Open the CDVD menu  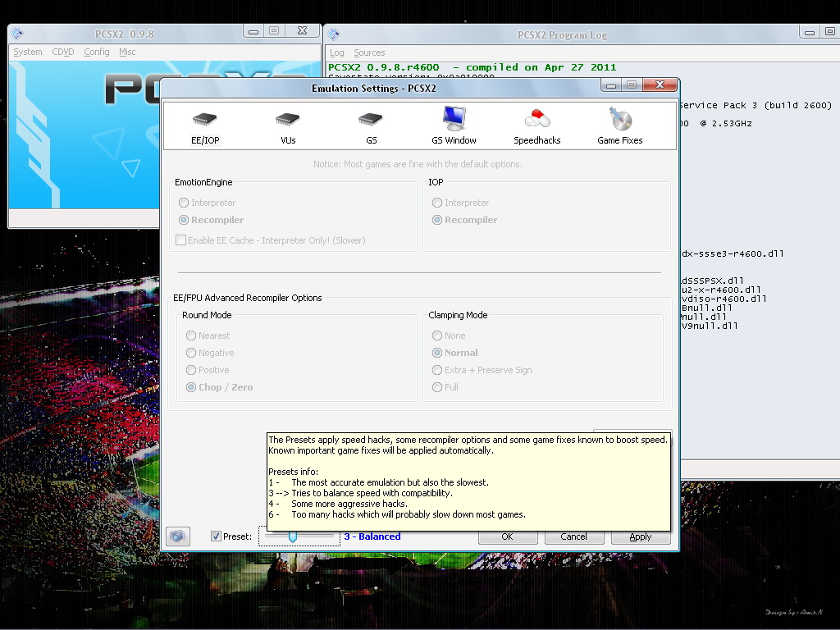[62, 52]
